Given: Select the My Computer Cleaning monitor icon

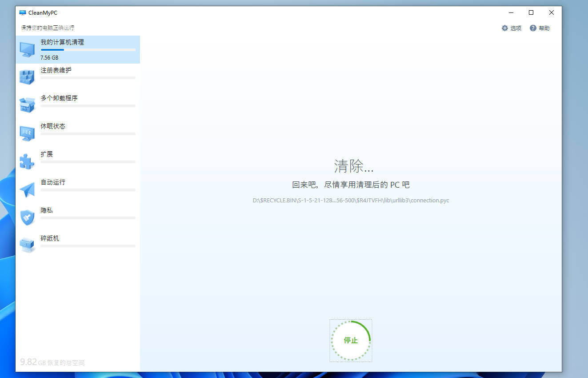Looking at the screenshot, I should pos(27,48).
